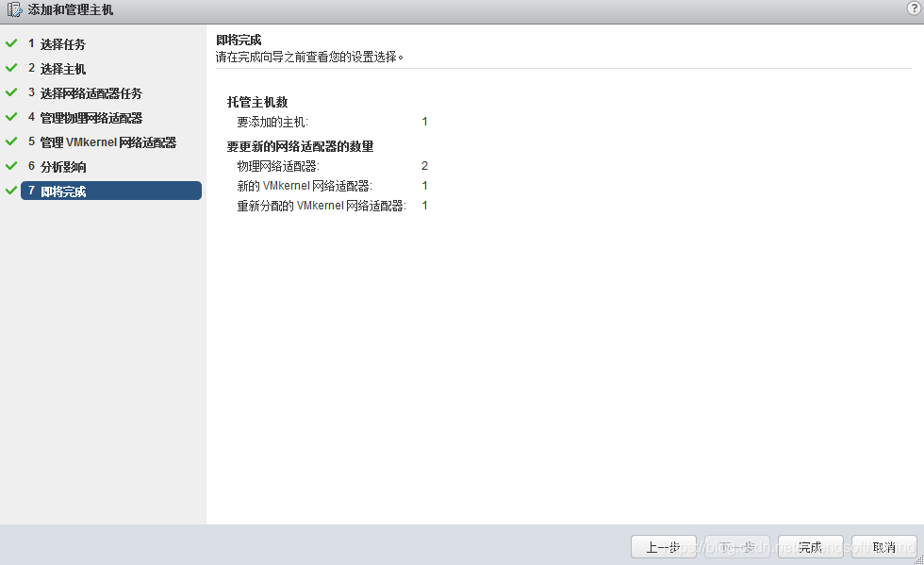Click the green checkmark beside 分析影响
Viewport: 924px width, 565px height.
tap(11, 166)
